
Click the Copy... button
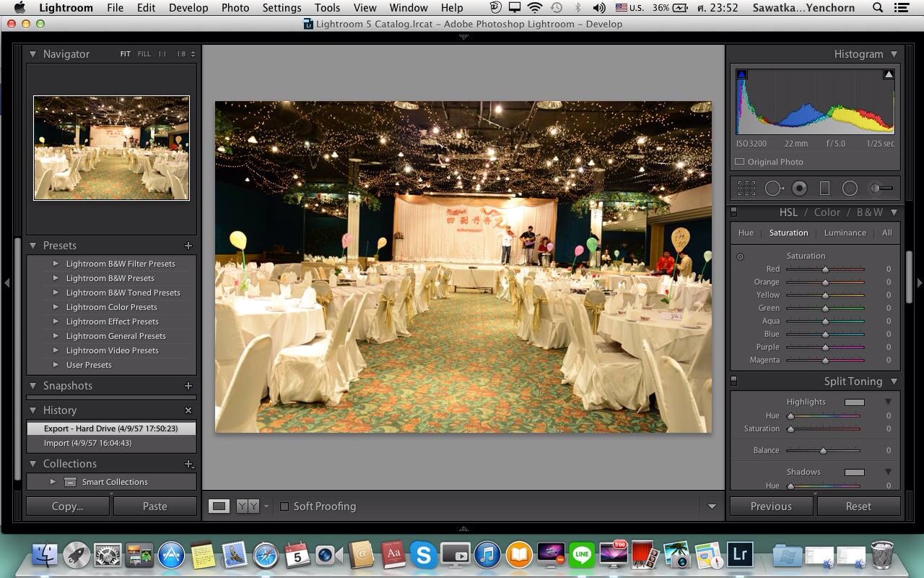[x=68, y=506]
